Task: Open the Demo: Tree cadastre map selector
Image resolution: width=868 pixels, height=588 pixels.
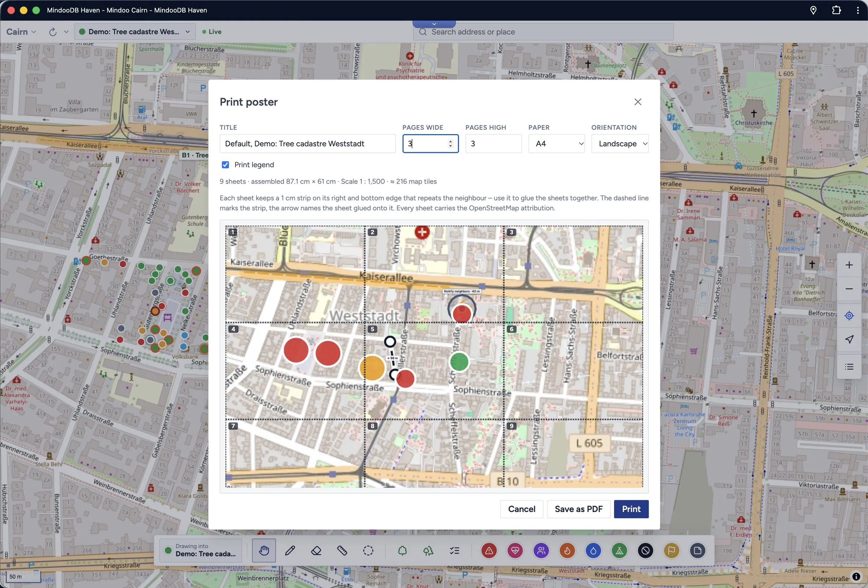Action: (135, 32)
